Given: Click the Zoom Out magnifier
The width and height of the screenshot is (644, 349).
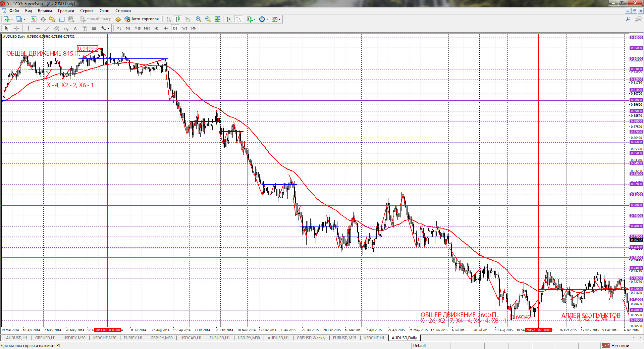Looking at the screenshot, I should pyautogui.click(x=208, y=19).
